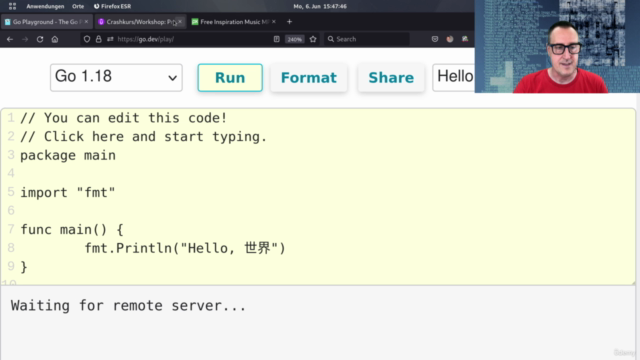The height and width of the screenshot is (360, 640).
Task: Open the Firefox ESR application menu
Action: [112, 6]
